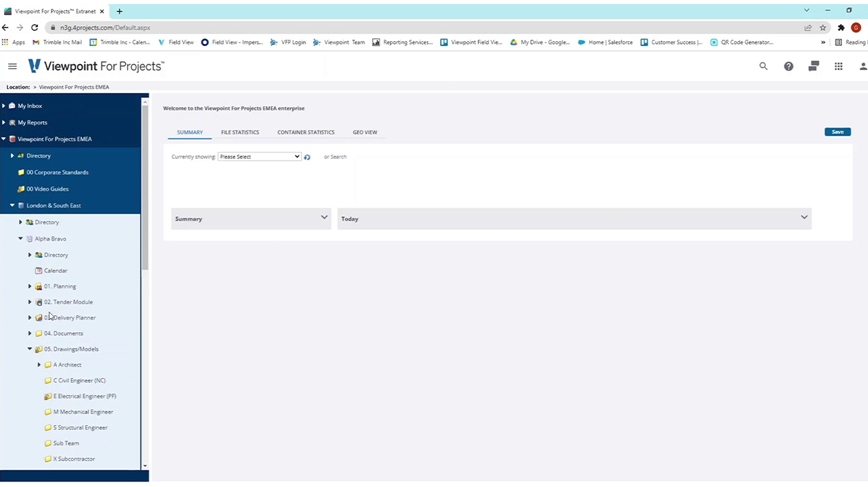
Task: Switch to the File Statistics tab
Action: point(239,132)
